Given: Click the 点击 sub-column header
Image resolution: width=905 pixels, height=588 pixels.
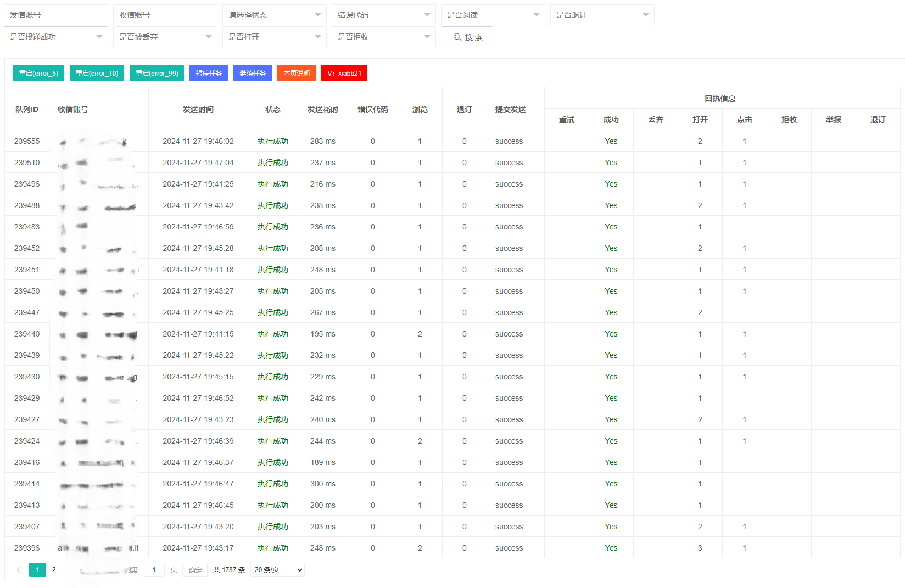Looking at the screenshot, I should (x=745, y=120).
